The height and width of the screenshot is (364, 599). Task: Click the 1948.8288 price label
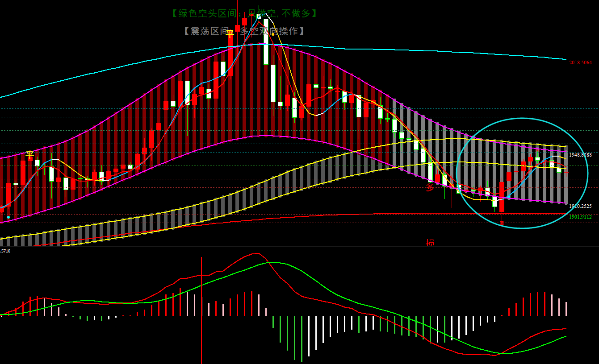pyautogui.click(x=580, y=155)
